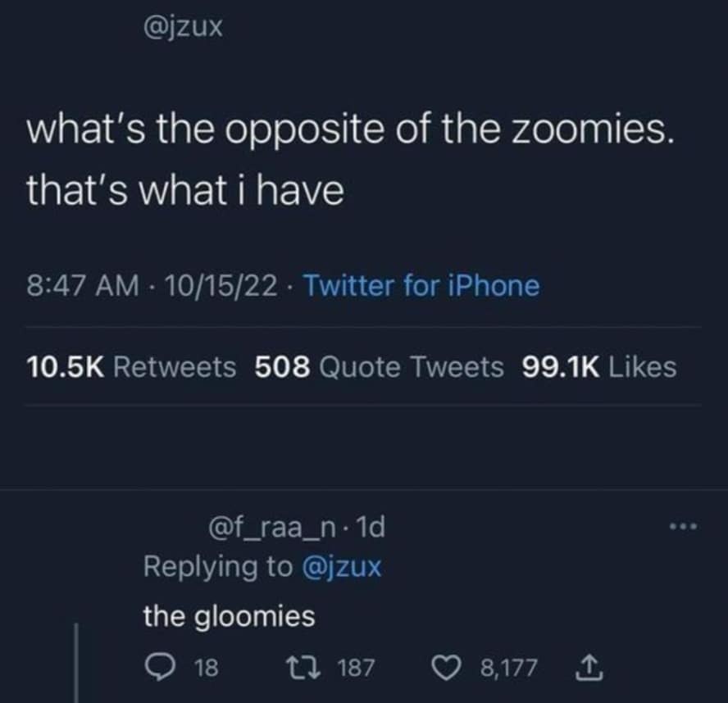Show the 99.1K Likes list

pyautogui.click(x=598, y=367)
